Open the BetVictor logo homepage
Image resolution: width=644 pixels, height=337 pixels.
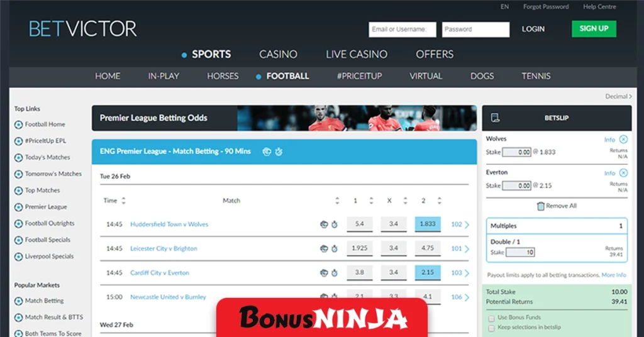pyautogui.click(x=82, y=29)
